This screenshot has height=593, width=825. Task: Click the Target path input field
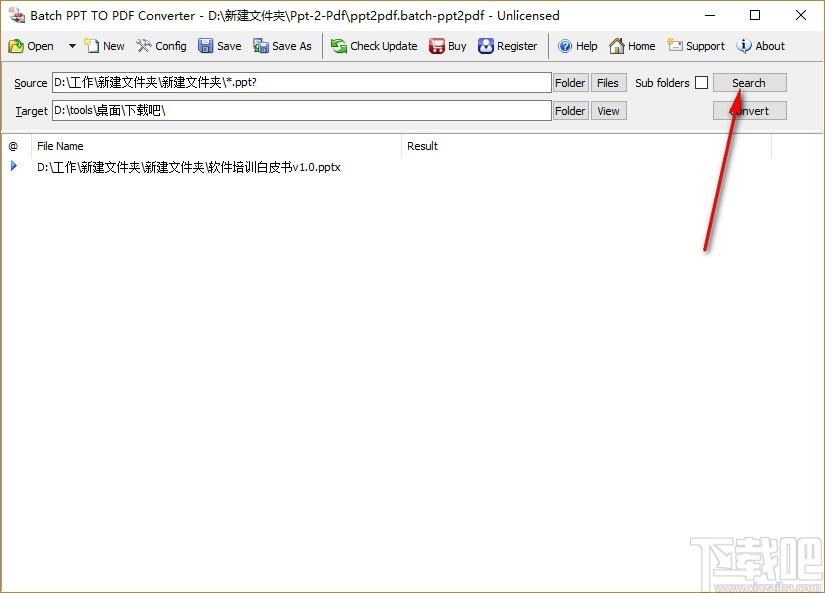coord(301,110)
